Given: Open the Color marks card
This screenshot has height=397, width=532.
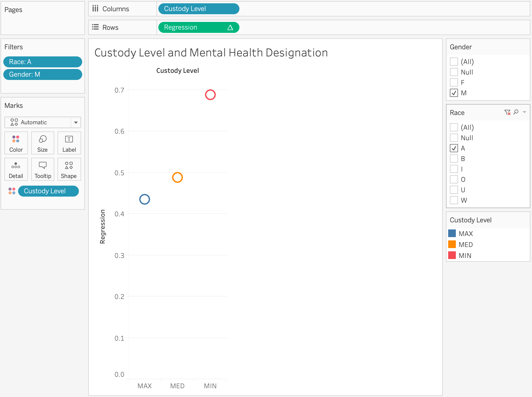Looking at the screenshot, I should 16,143.
